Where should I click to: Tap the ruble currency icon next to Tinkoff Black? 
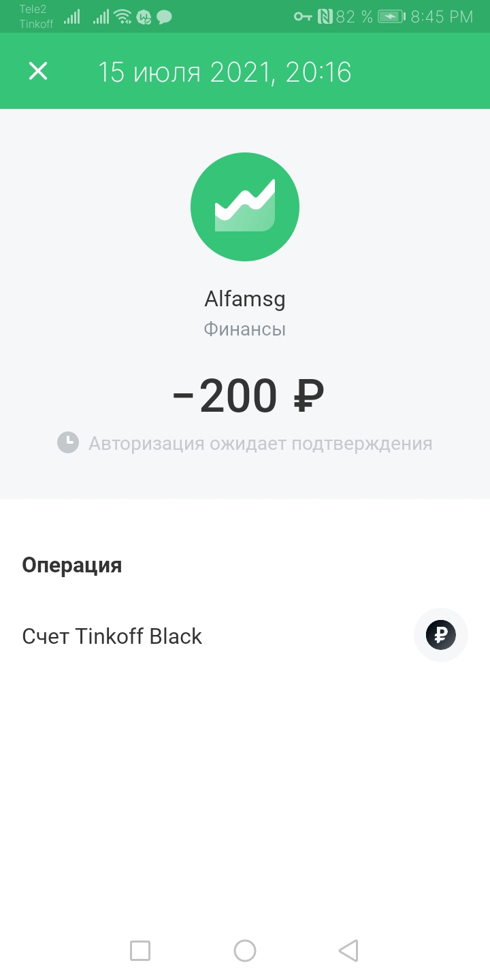tap(441, 635)
